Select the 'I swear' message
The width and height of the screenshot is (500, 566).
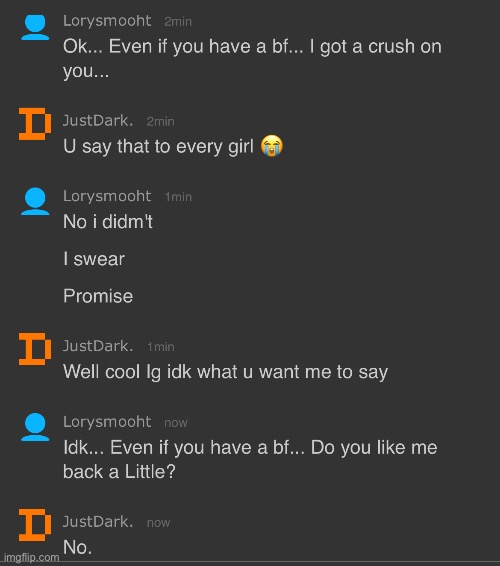pyautogui.click(x=94, y=259)
